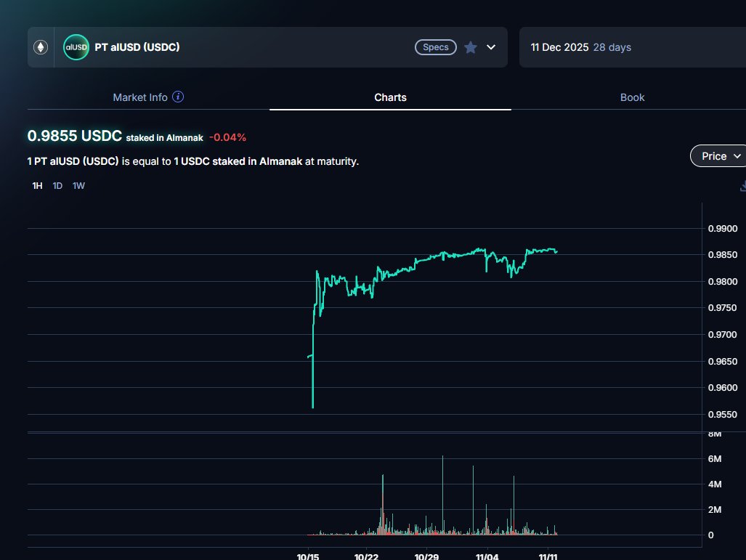Switch chart interval to 1W
Image resolution: width=746 pixels, height=560 pixels.
coord(78,186)
